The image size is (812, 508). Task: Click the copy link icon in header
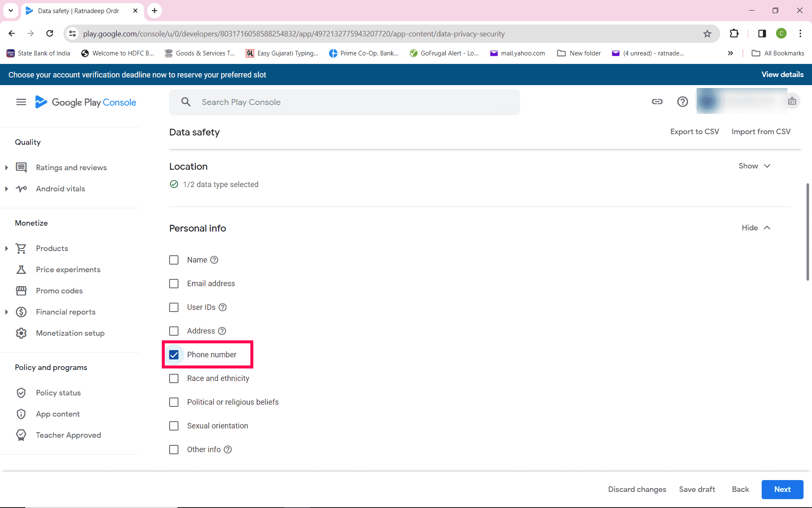coord(657,102)
